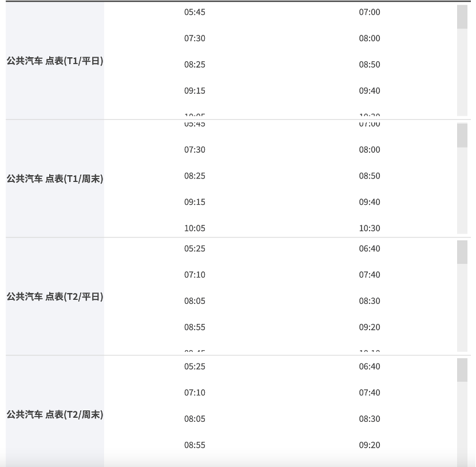The image size is (476, 467).
Task: Choose 08:55 in the T2/周末 timetable
Action: point(195,445)
